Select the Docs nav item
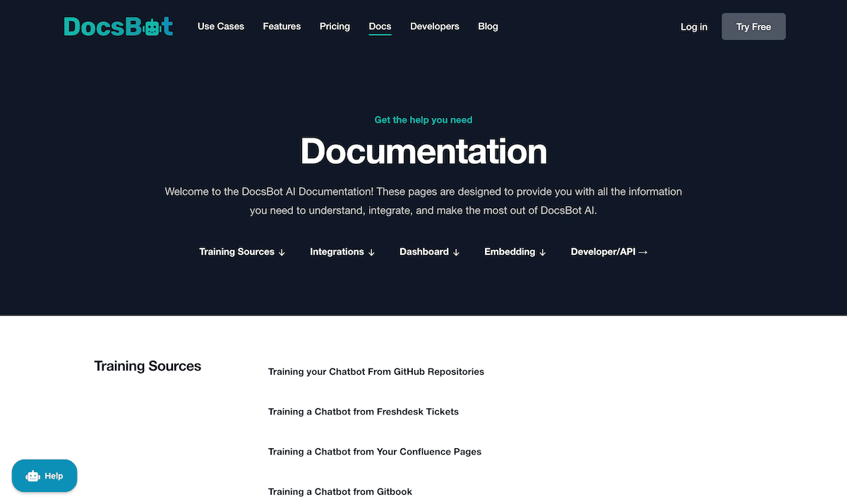 coord(380,26)
